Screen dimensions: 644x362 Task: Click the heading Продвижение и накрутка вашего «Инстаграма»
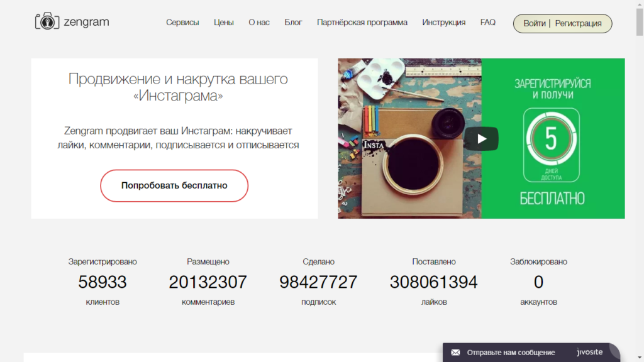[178, 87]
